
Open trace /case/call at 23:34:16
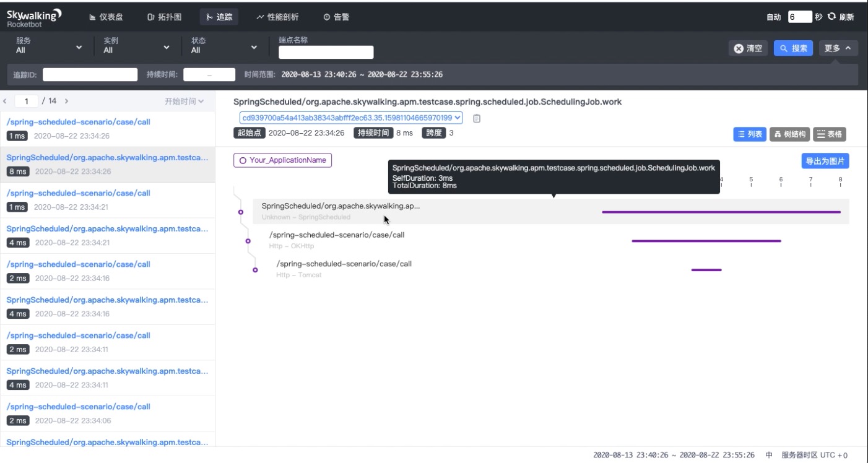coord(107,271)
